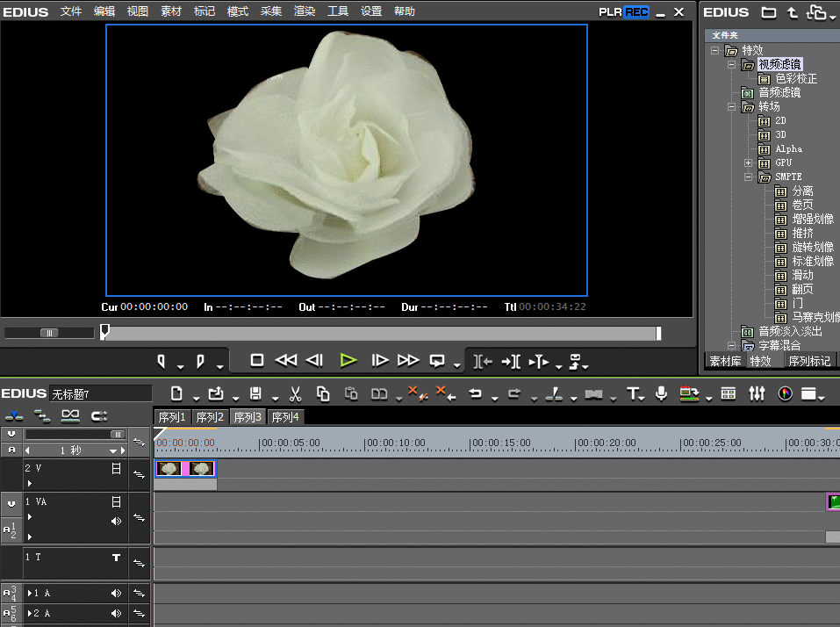Viewport: 840px width, 627px height.
Task: Click the vectorscope color wheel icon
Action: click(785, 394)
